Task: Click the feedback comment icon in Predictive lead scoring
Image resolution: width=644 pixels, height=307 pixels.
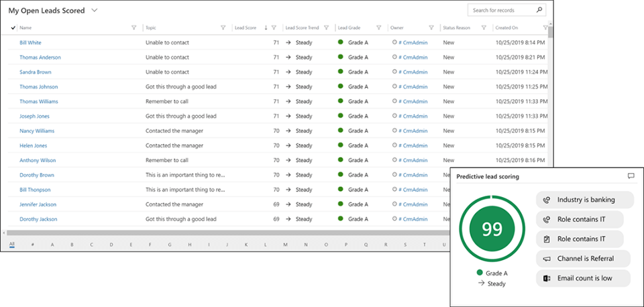Action: click(x=631, y=176)
